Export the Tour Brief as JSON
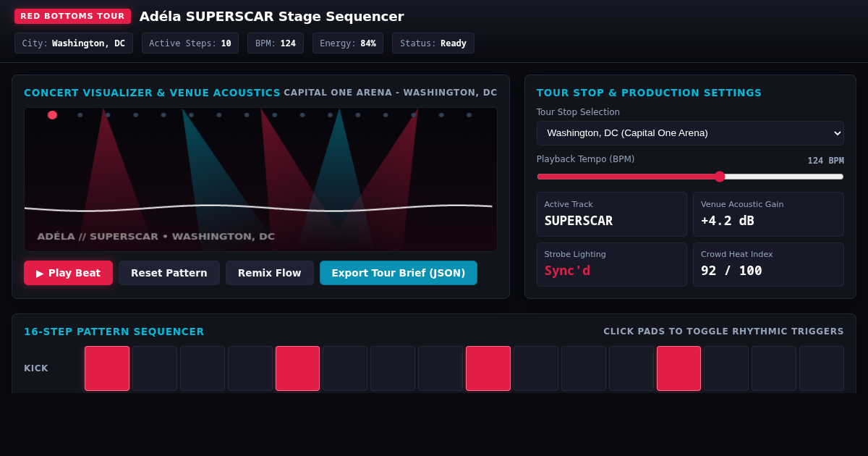Viewport: 868px width, 456px height. click(399, 273)
